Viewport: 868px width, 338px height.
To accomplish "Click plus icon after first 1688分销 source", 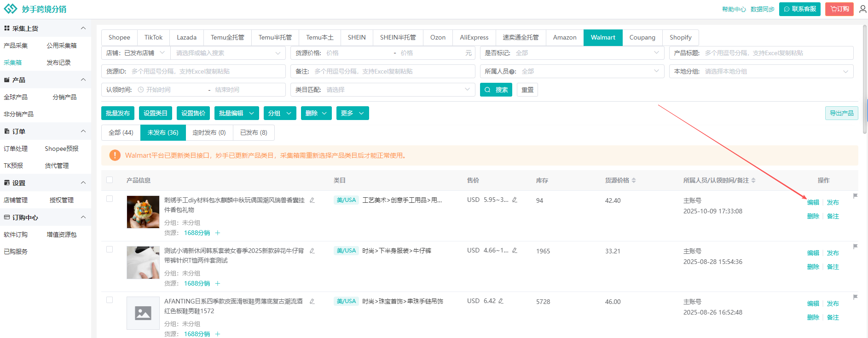I will (218, 233).
